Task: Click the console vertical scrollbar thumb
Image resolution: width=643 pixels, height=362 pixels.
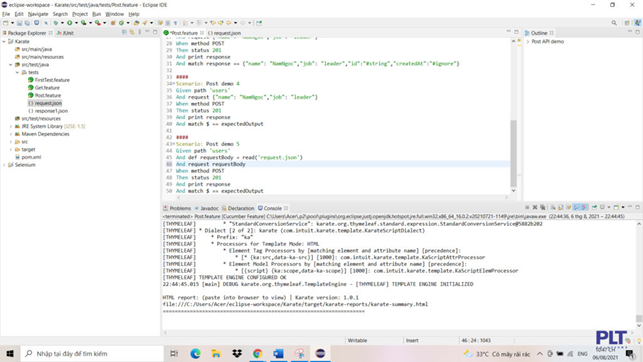Action: point(639,318)
